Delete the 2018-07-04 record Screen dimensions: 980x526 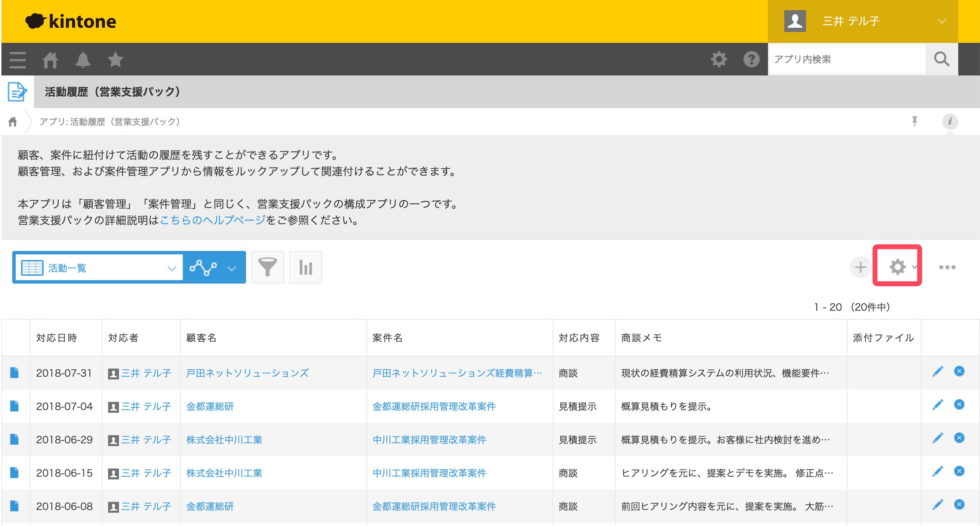959,404
